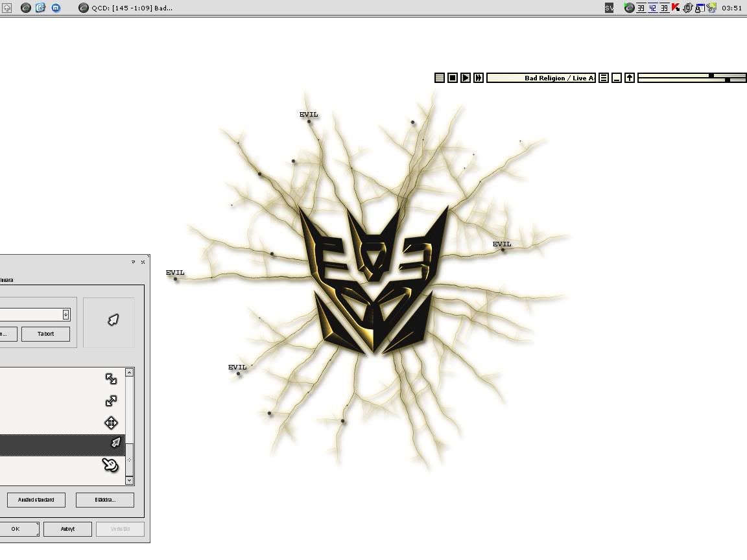Click the up-arrow button on the player
The image size is (747, 560).
(x=630, y=78)
